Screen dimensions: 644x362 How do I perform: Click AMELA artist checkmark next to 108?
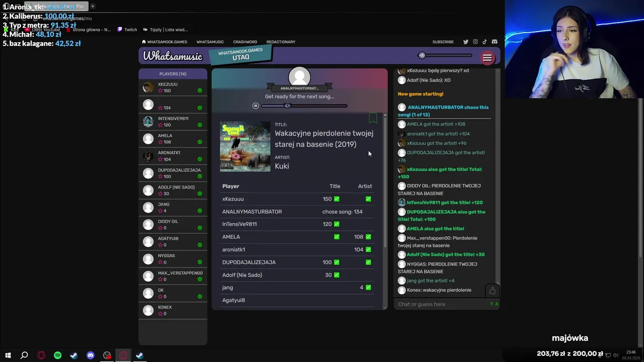point(368,237)
